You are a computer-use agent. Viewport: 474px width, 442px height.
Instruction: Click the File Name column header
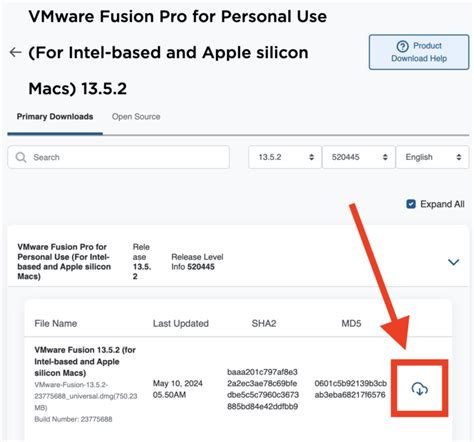(56, 323)
